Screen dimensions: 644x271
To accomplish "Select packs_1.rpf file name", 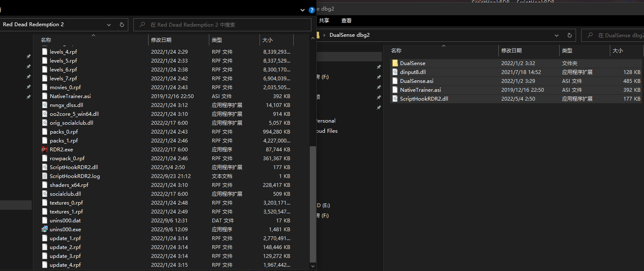I will (x=64, y=140).
